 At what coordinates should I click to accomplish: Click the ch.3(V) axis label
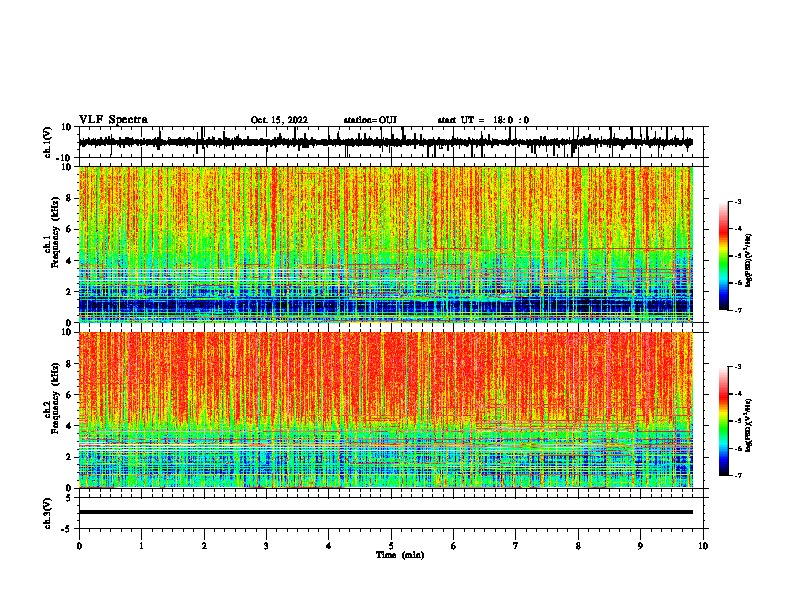click(x=48, y=514)
